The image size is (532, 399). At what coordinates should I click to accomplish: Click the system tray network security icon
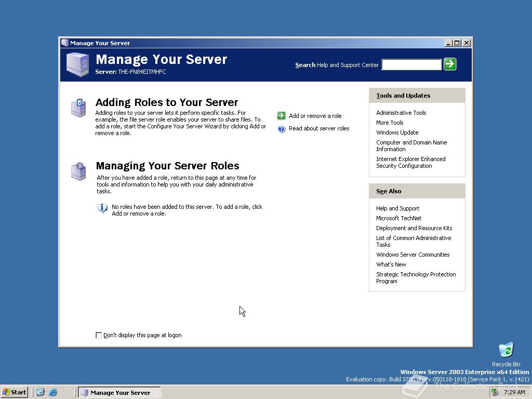pos(495,392)
